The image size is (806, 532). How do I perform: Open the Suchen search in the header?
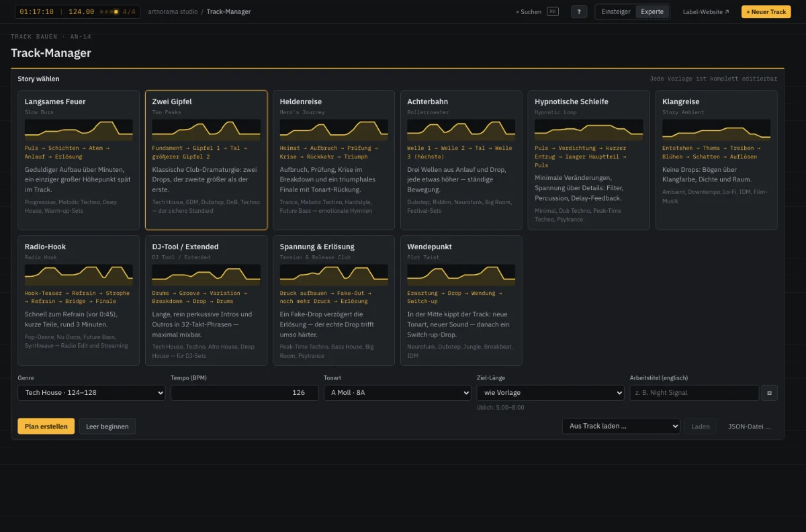click(537, 11)
